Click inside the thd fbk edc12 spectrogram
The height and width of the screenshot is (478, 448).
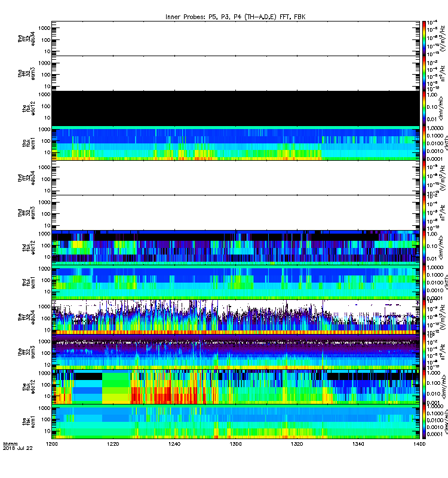(x=235, y=247)
